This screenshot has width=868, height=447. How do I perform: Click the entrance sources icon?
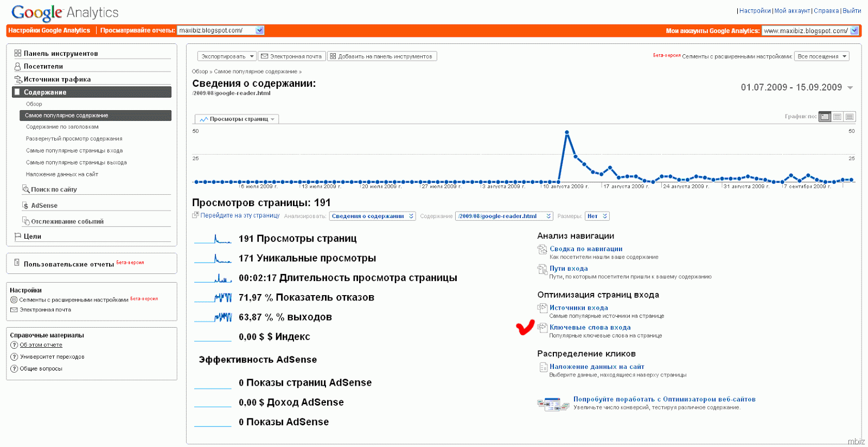[542, 308]
